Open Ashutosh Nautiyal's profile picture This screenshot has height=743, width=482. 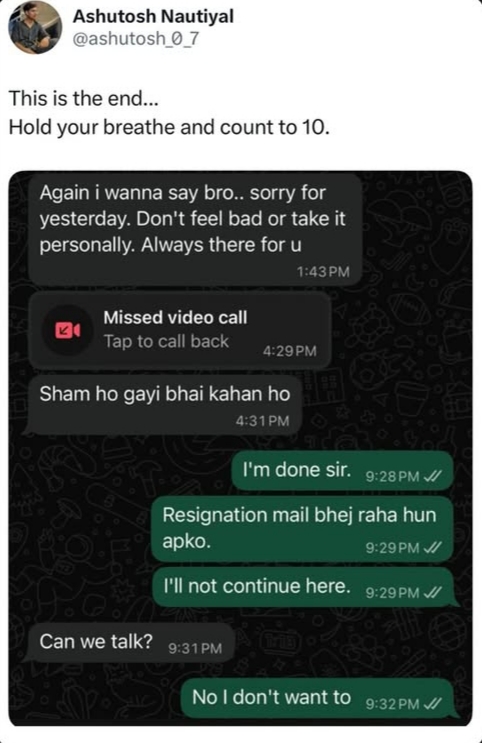(x=36, y=27)
